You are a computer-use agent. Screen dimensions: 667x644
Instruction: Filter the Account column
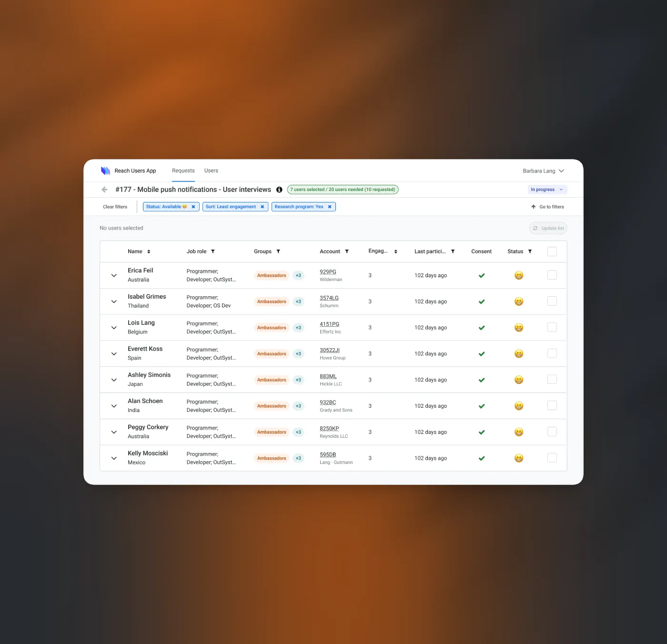click(x=347, y=252)
